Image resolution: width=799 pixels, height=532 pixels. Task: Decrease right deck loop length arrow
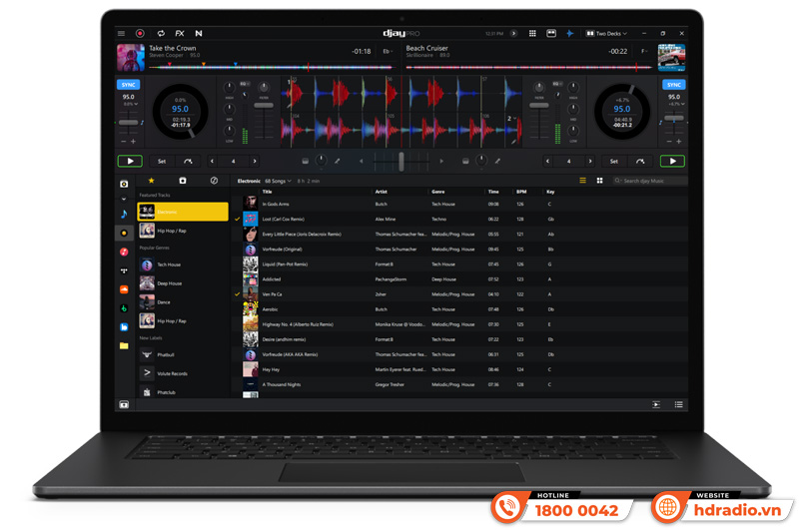[547, 162]
